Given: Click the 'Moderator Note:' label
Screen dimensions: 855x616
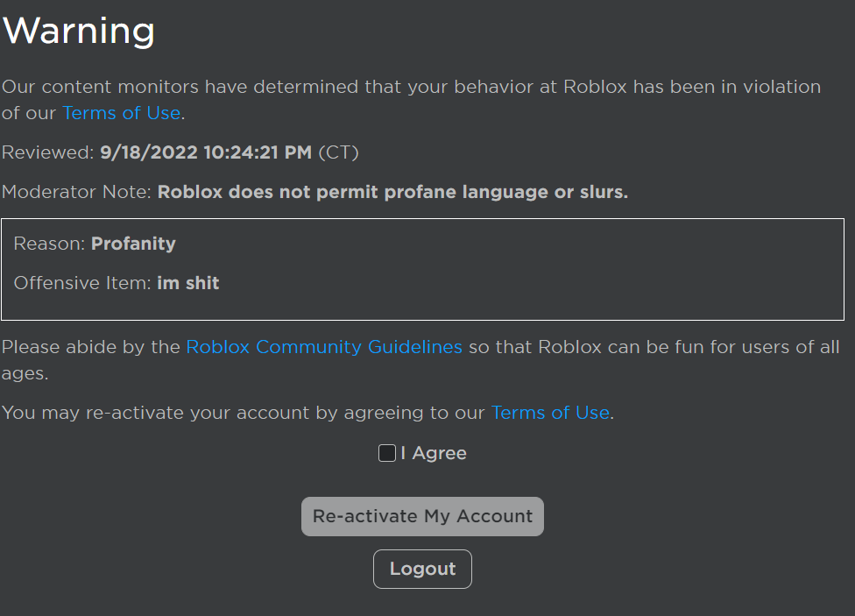Looking at the screenshot, I should (x=76, y=192).
